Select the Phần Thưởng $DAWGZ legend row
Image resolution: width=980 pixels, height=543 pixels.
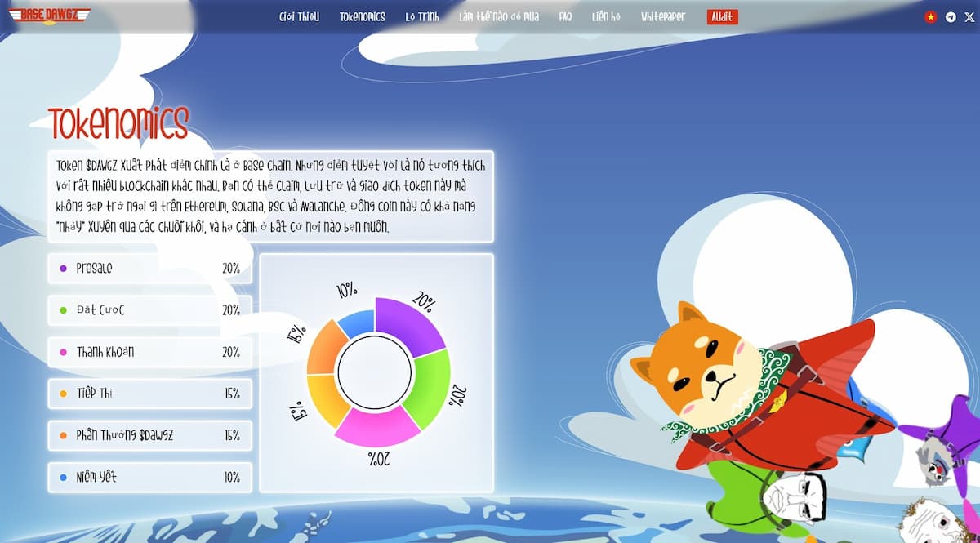coord(150,435)
